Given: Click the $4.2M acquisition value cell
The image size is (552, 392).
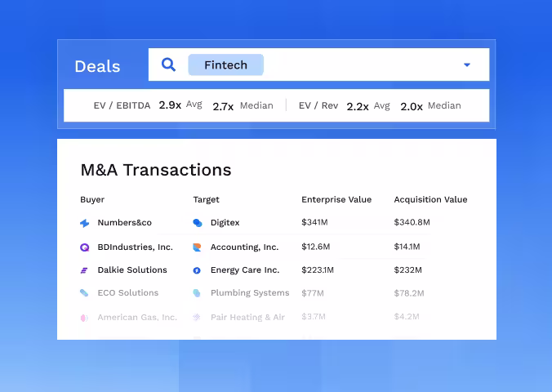Looking at the screenshot, I should coord(407,317).
